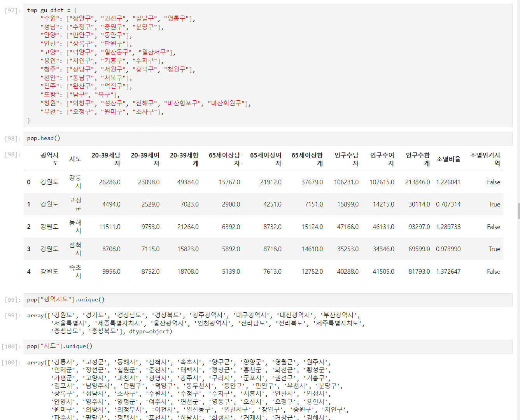Click the value 26286.0 in row 0
Screen dimensions: 520x420
(x=110, y=182)
